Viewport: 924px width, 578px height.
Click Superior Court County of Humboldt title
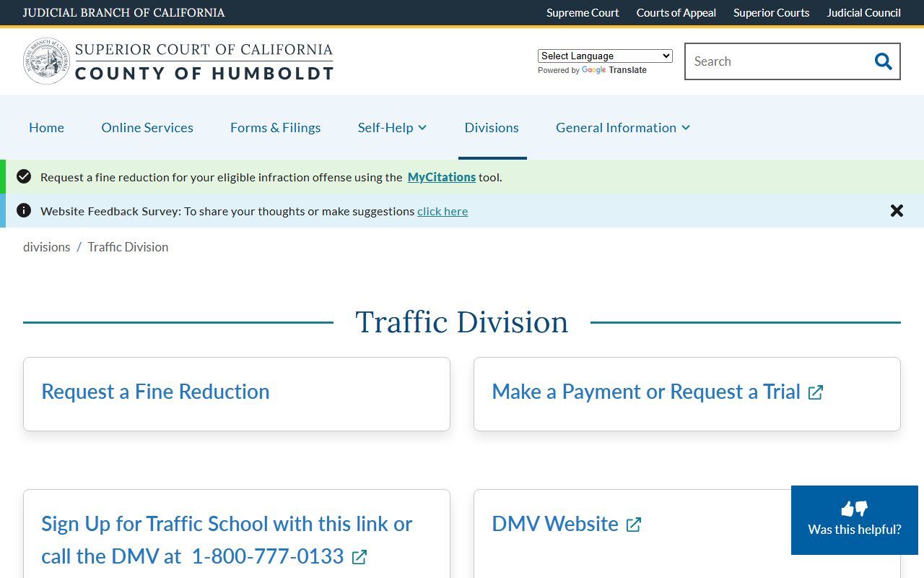coord(204,61)
